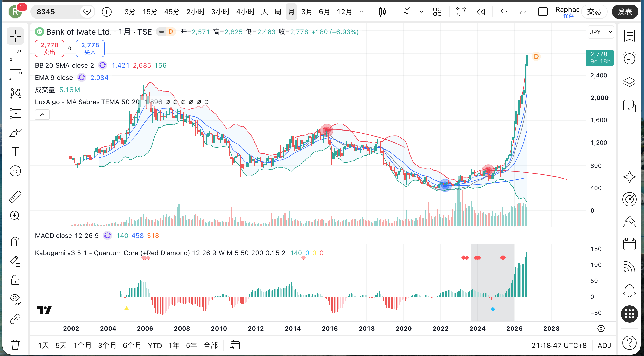Open the calendar panel icon
Viewport: 644px width, 356px height.
(x=630, y=244)
